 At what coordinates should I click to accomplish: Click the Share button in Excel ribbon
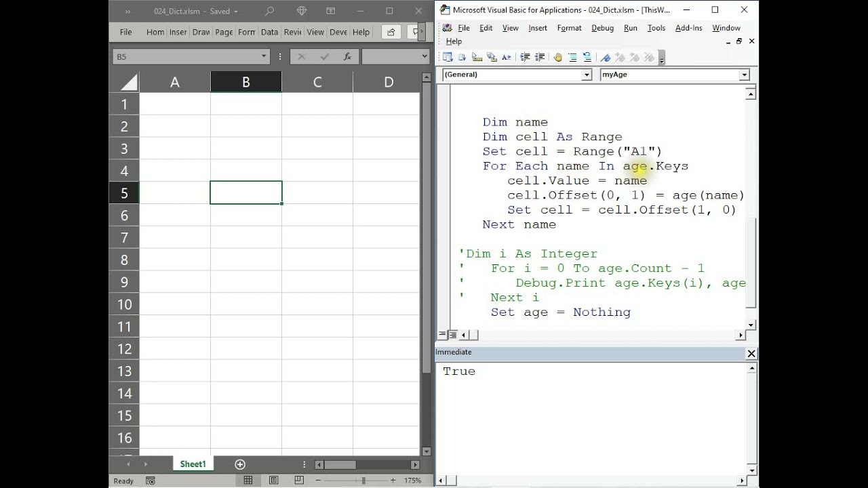pyautogui.click(x=391, y=32)
